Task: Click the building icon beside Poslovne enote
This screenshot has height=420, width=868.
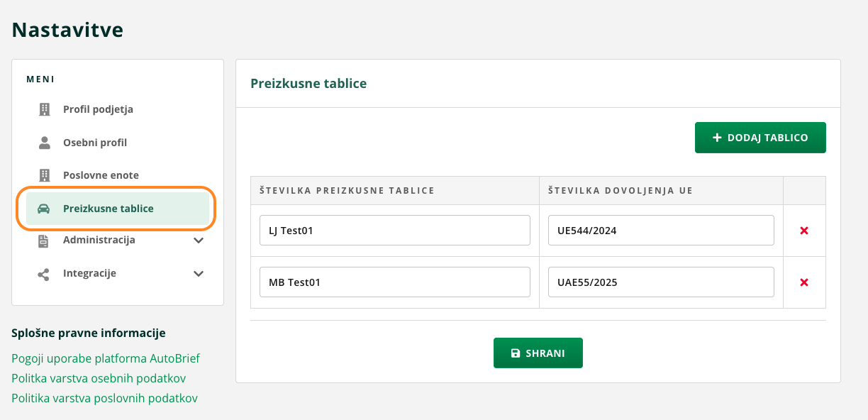Action: pos(45,175)
